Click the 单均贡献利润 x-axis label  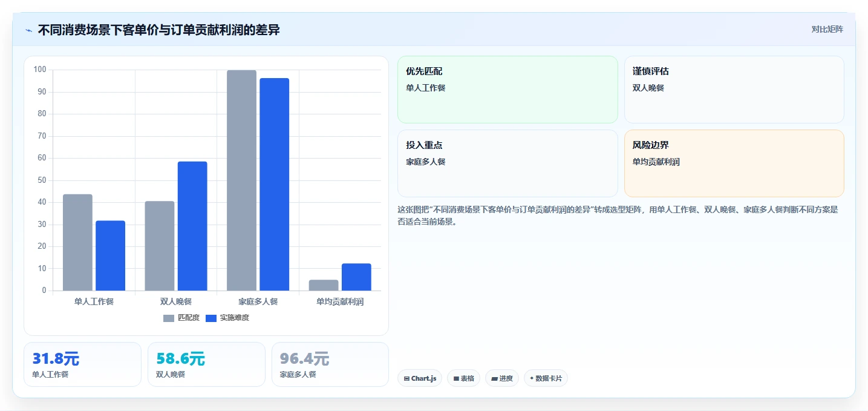click(x=340, y=301)
